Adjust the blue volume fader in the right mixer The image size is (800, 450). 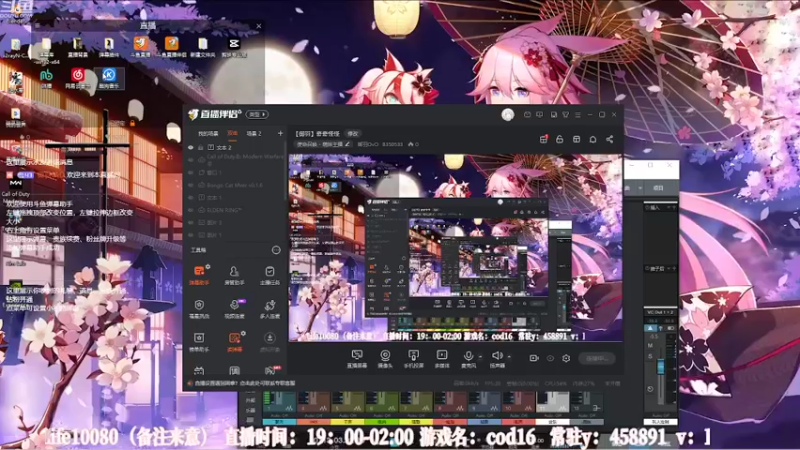click(x=661, y=366)
